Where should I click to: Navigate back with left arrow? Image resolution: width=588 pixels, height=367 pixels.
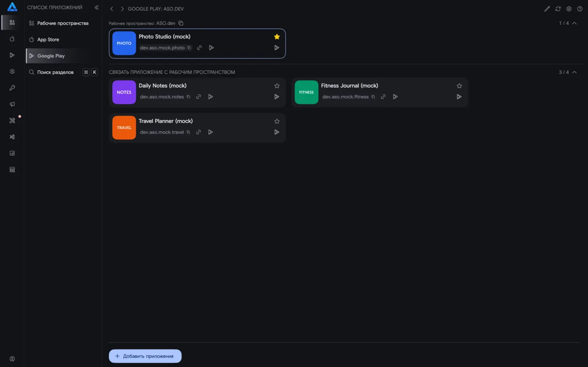click(x=111, y=9)
